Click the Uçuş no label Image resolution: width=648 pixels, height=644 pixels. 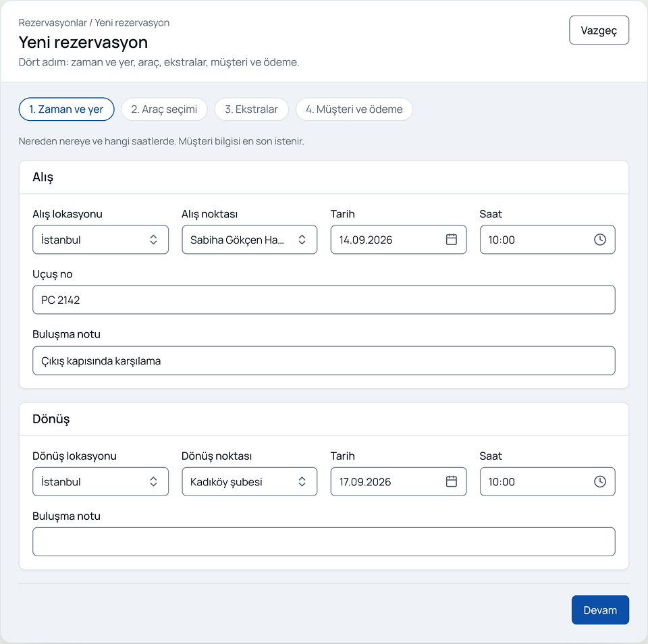(x=53, y=274)
